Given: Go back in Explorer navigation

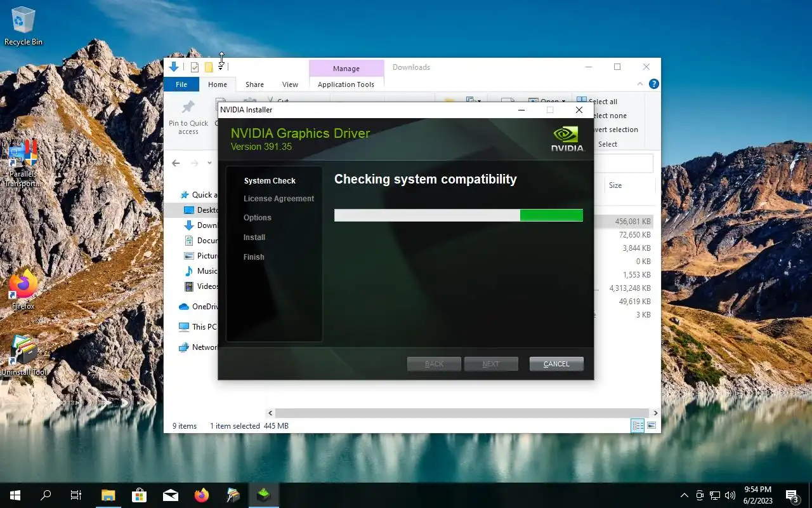Looking at the screenshot, I should [176, 163].
